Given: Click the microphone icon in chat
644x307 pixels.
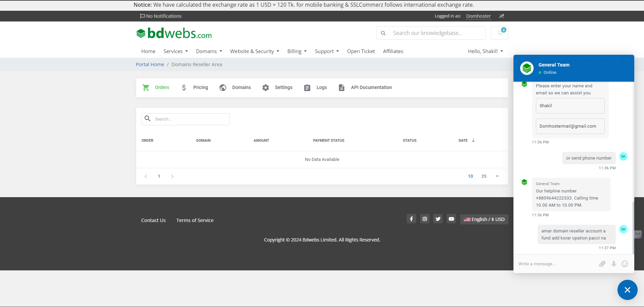Looking at the screenshot, I should tap(613, 264).
